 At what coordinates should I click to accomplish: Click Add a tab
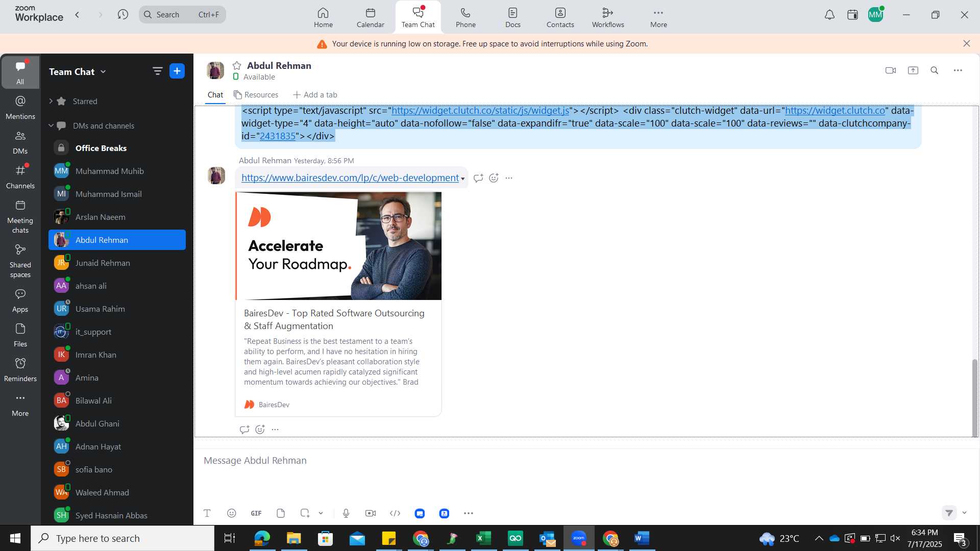click(x=315, y=95)
